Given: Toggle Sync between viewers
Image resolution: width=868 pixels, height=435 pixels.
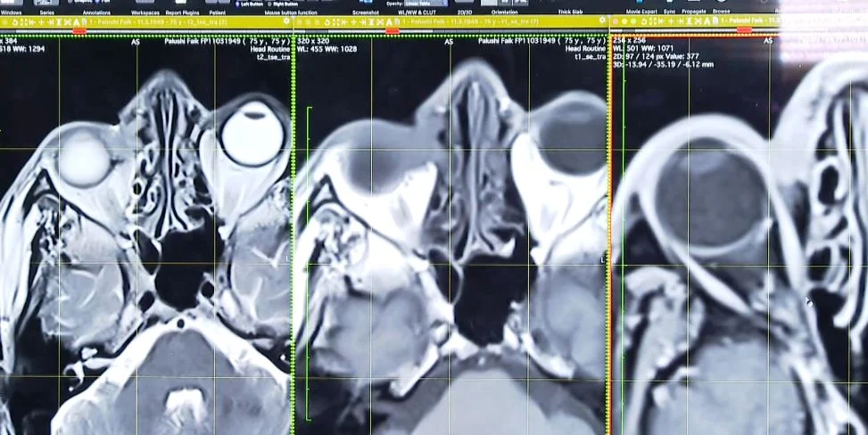Looking at the screenshot, I should click(x=669, y=12).
